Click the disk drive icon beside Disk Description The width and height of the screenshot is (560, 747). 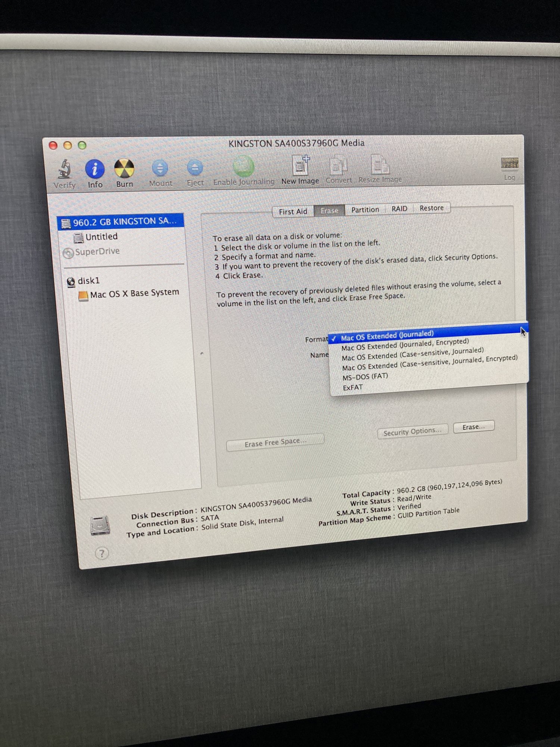coord(100,525)
